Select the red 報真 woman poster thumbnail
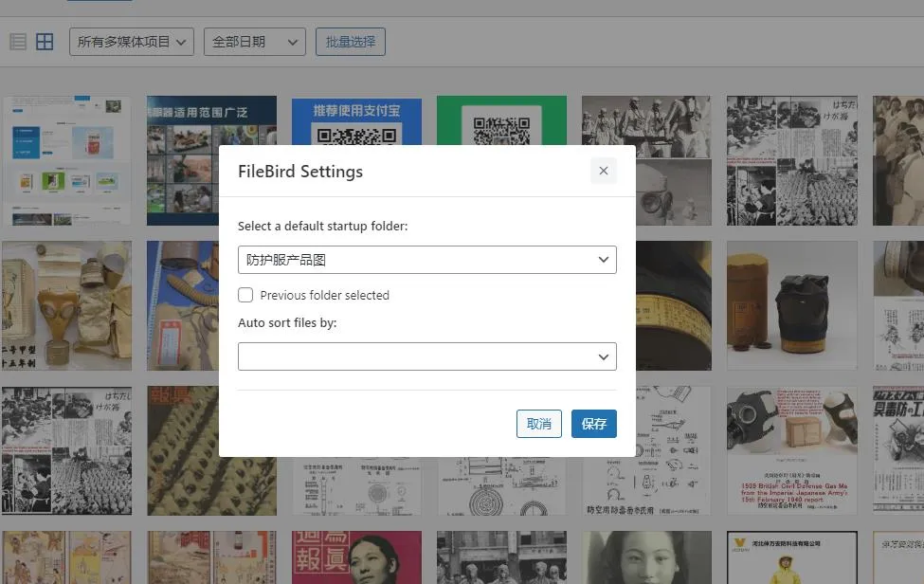Screen dimensions: 924x584 pyautogui.click(x=356, y=557)
